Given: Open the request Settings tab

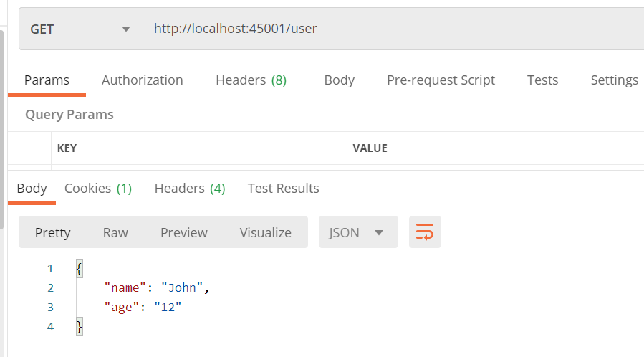Looking at the screenshot, I should [614, 80].
